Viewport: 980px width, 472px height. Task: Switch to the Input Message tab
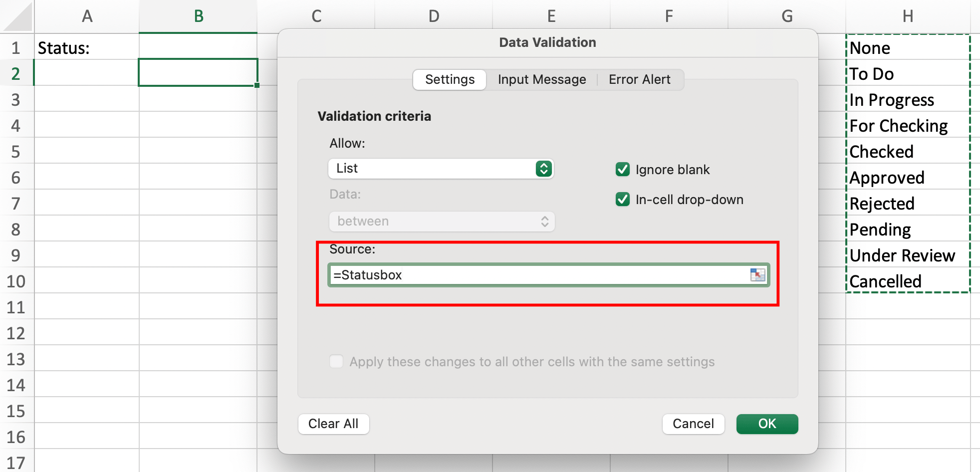point(541,80)
